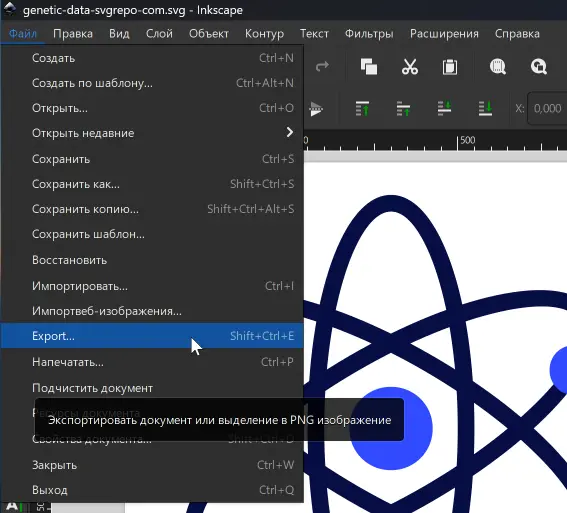The width and height of the screenshot is (567, 513).
Task: Choose Сохранить шаблон... entry
Action: (x=152, y=234)
